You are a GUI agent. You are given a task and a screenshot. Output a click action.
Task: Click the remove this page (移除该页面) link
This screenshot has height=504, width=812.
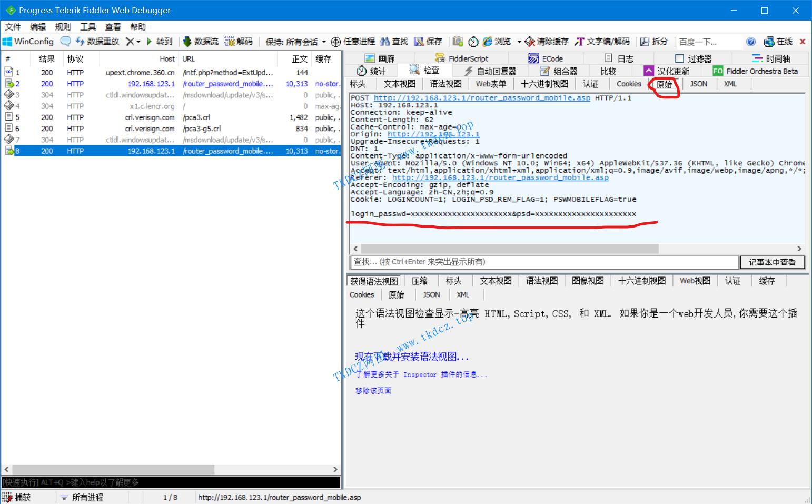point(373,391)
